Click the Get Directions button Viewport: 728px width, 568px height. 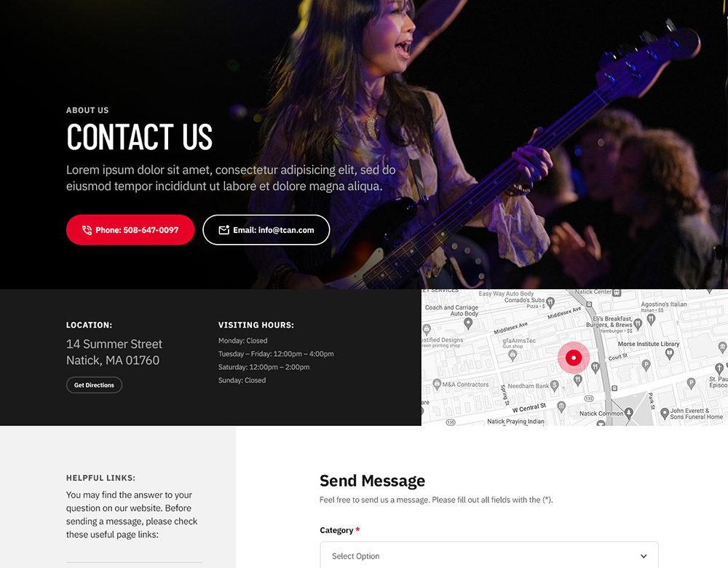94,385
